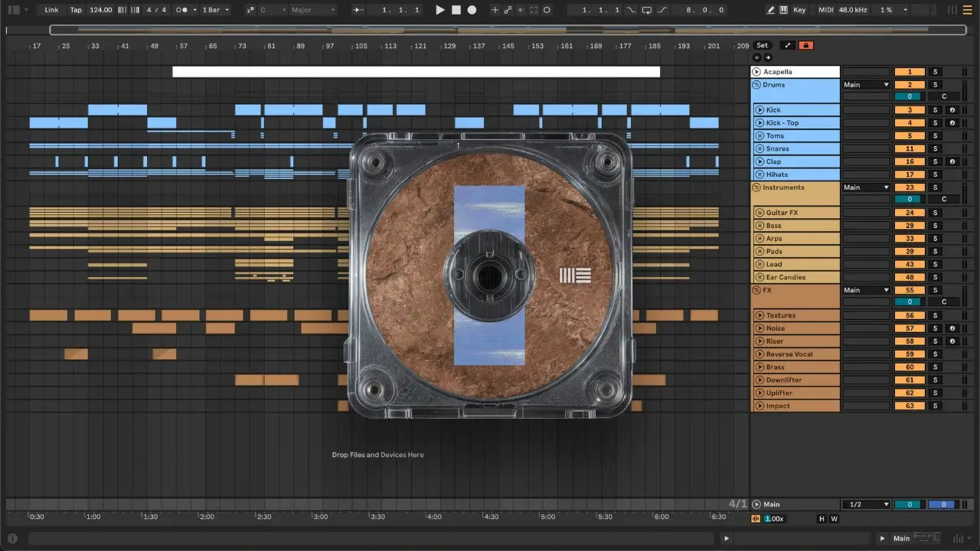The width and height of the screenshot is (980, 551).
Task: Click the Link button
Action: pyautogui.click(x=51, y=10)
